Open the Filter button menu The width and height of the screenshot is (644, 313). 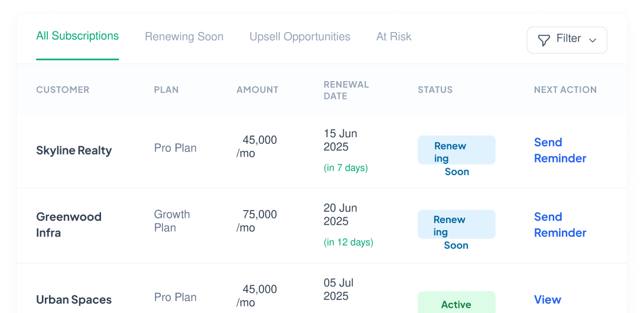567,40
